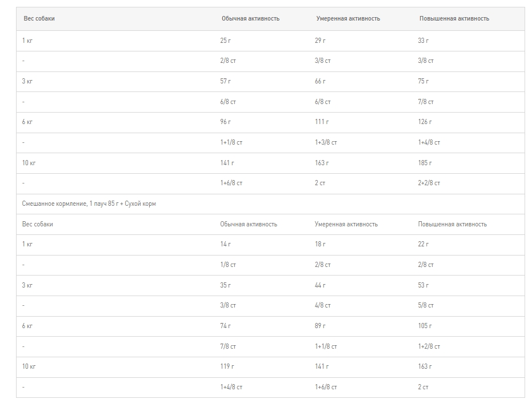Image resolution: width=532 pixels, height=403 pixels.
Task: Click the '22 г' value
Action: (x=423, y=244)
